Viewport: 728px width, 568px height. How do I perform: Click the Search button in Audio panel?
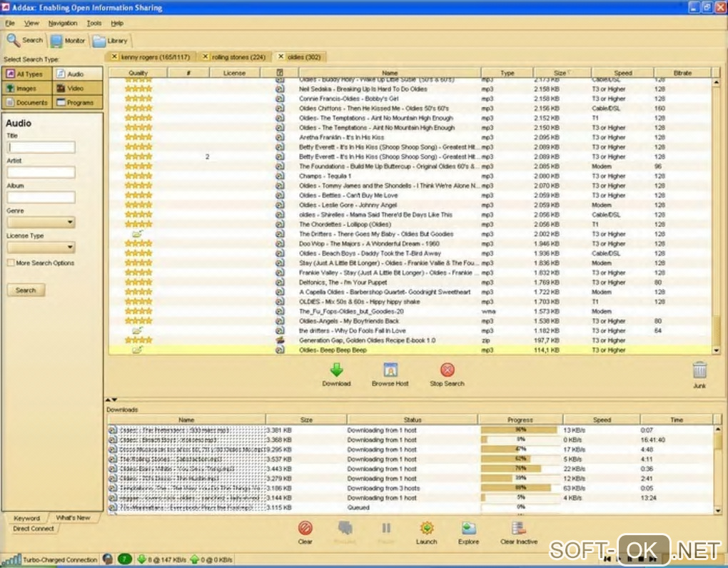tap(26, 290)
